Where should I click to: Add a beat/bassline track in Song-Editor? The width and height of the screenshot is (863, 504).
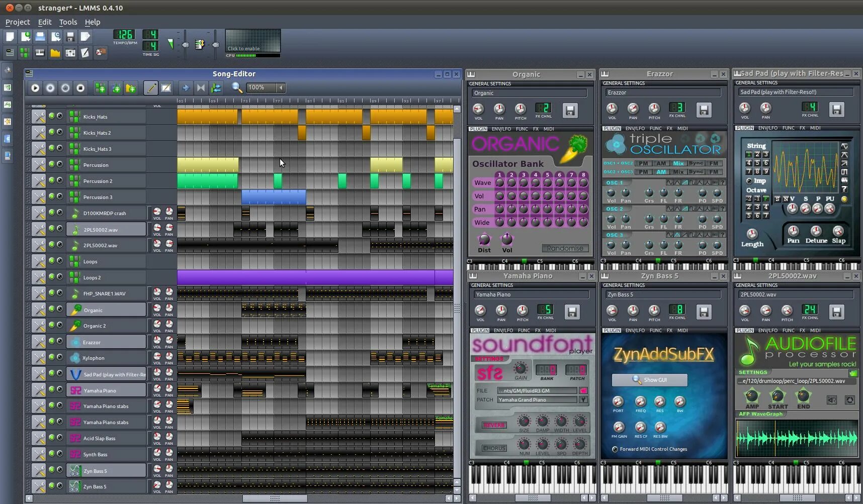click(100, 88)
